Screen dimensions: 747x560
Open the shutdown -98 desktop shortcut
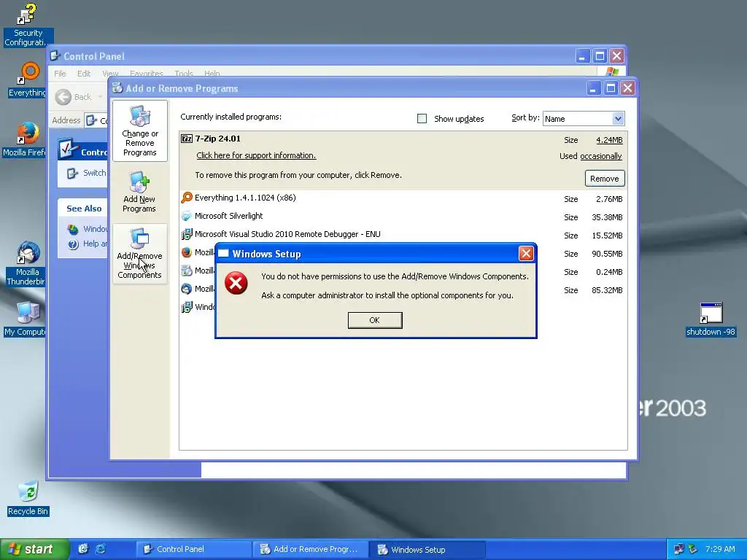tap(711, 319)
